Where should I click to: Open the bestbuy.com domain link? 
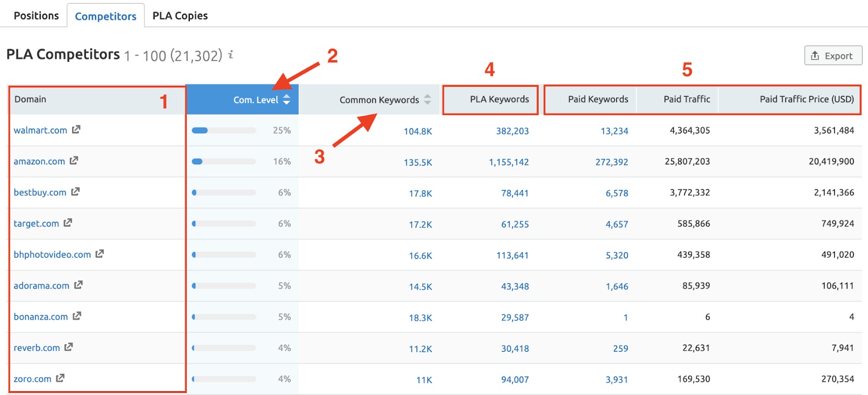tap(40, 192)
